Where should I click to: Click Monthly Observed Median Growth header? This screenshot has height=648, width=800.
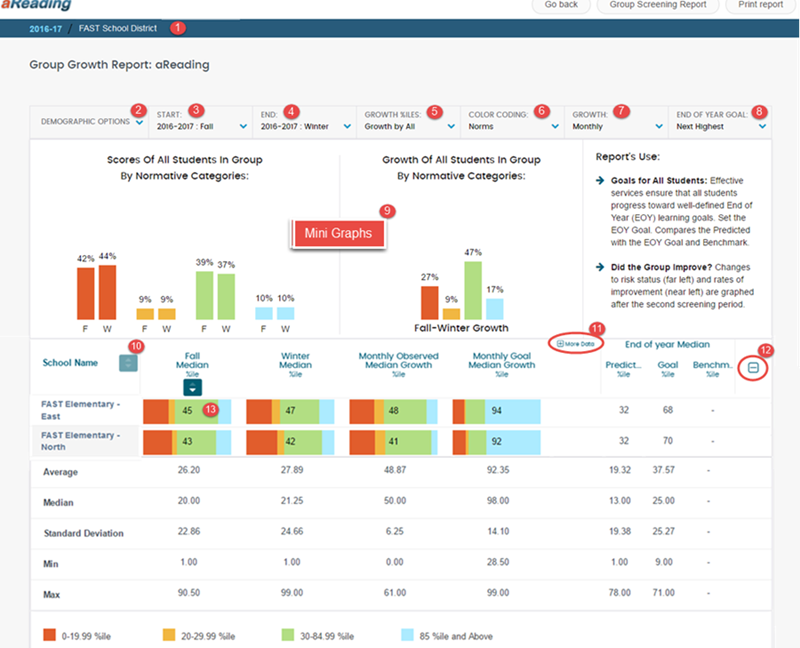point(398,364)
